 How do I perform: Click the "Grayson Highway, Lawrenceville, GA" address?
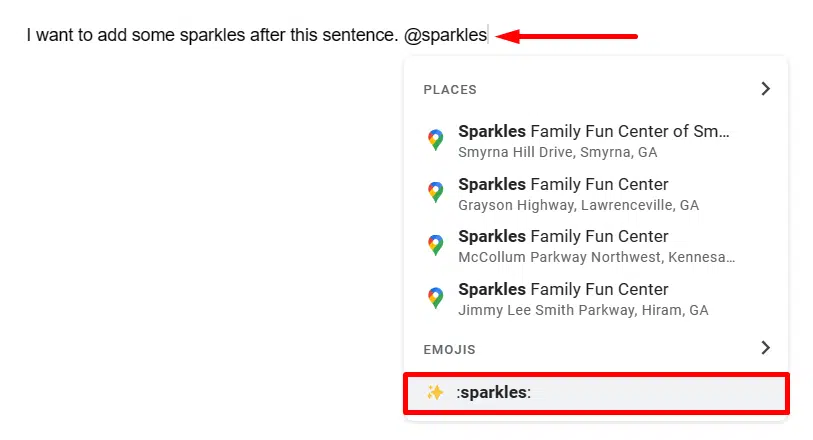578,205
